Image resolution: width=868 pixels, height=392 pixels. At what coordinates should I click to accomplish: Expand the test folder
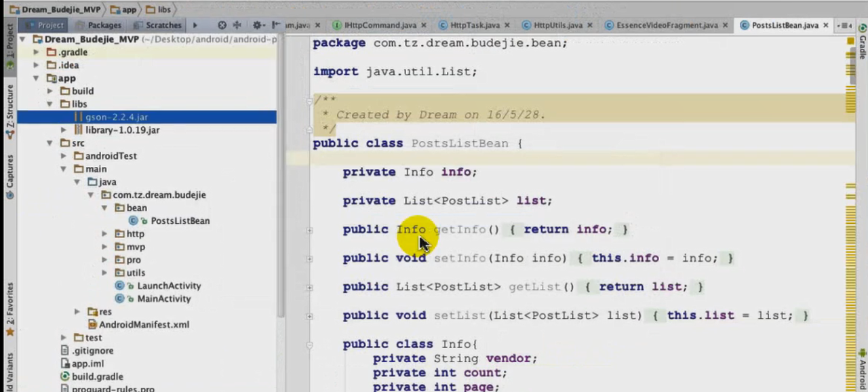[x=63, y=337]
